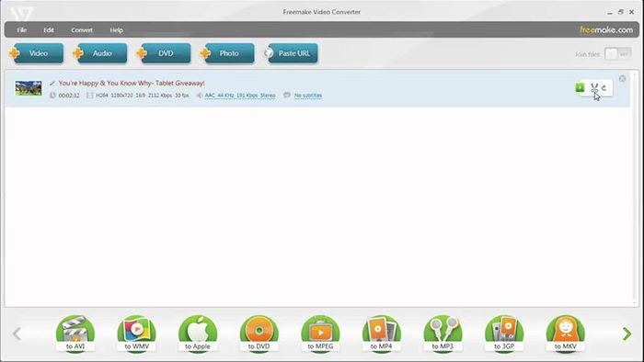Image resolution: width=644 pixels, height=362 pixels.
Task: Click the to AVI format icon
Action: 75,334
